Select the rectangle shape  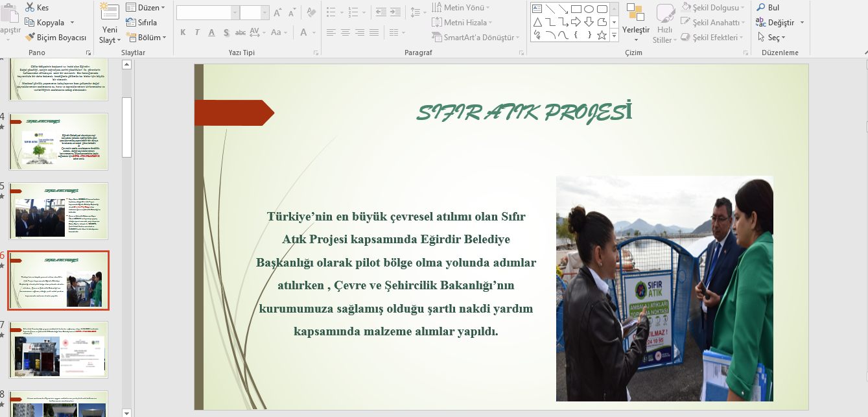(576, 9)
